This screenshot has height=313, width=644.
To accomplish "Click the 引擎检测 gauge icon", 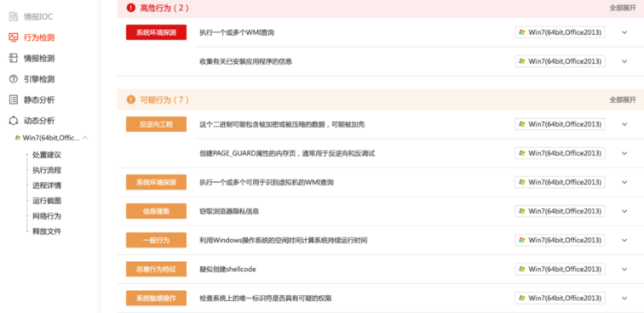I will [x=14, y=79].
